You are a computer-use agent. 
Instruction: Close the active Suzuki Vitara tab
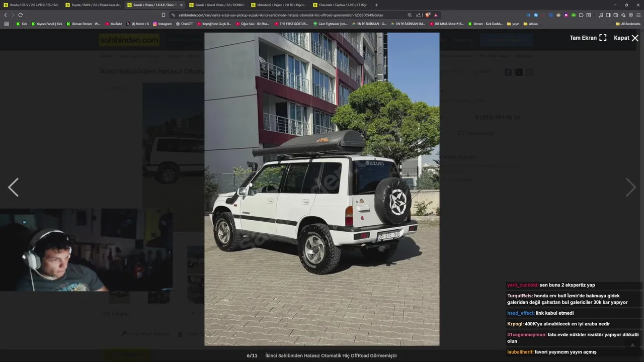click(x=181, y=5)
